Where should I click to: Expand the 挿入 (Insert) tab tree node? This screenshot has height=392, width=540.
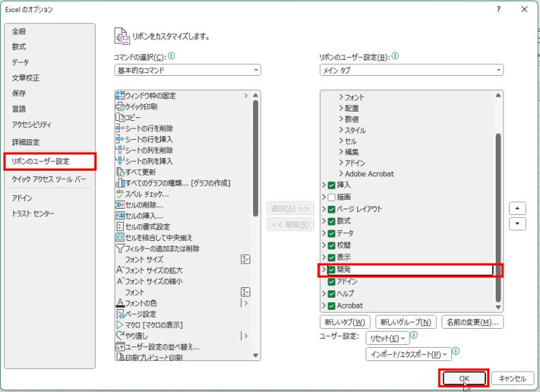324,185
